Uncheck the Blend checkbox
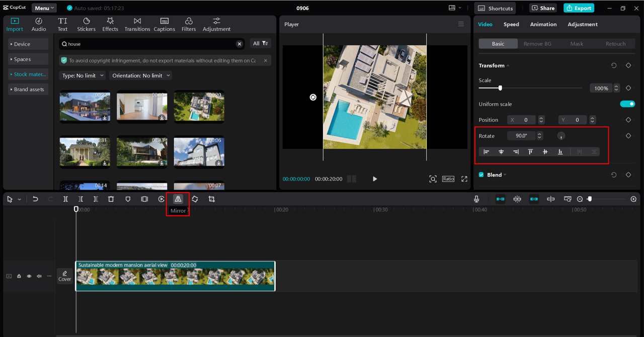The image size is (644, 337). (x=481, y=175)
